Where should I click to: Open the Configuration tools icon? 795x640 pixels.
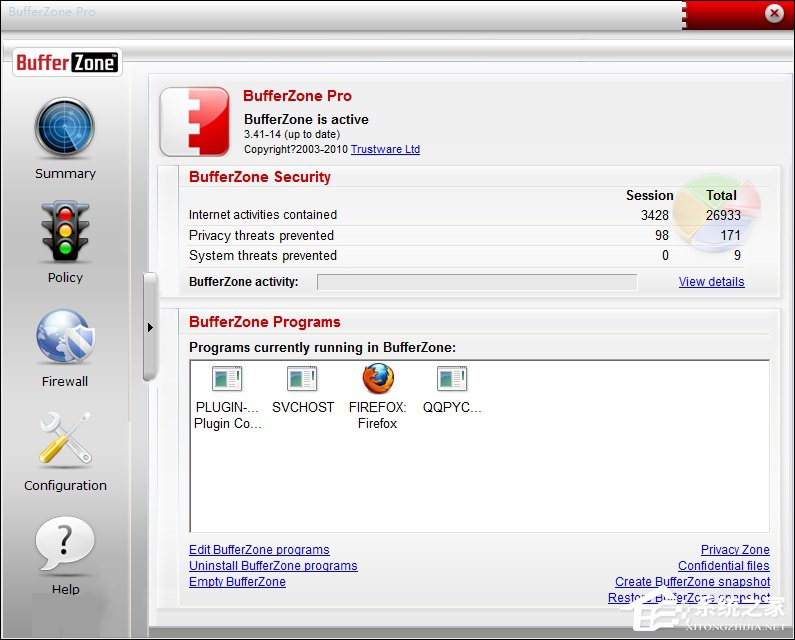65,439
